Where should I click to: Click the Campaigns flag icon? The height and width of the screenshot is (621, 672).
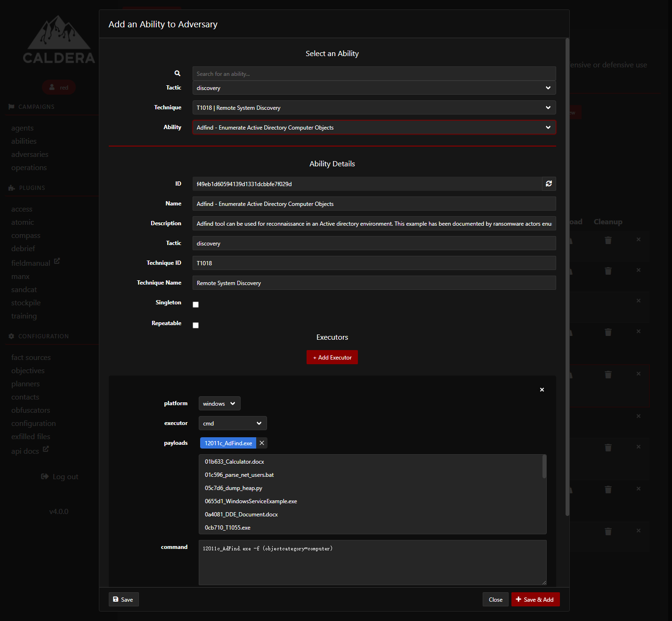11,106
